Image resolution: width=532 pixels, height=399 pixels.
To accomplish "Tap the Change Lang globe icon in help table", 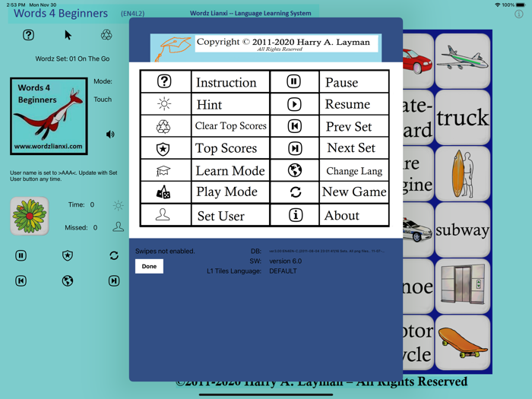I will point(295,170).
